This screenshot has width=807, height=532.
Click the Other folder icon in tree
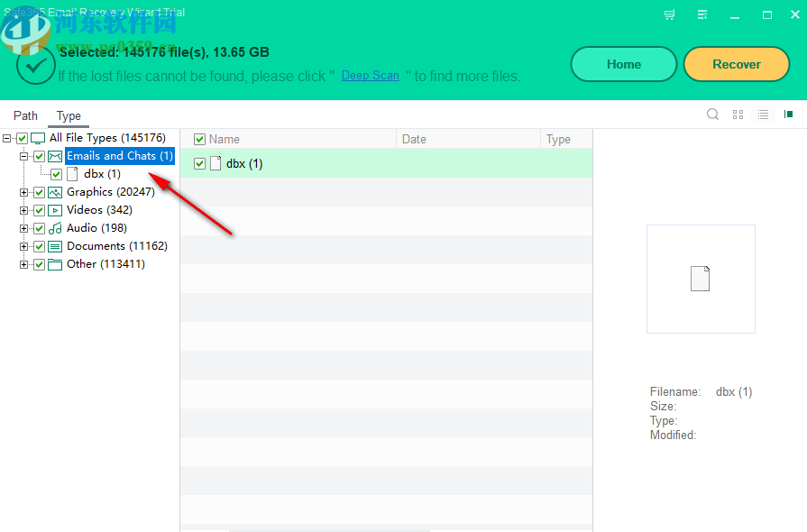coord(55,263)
